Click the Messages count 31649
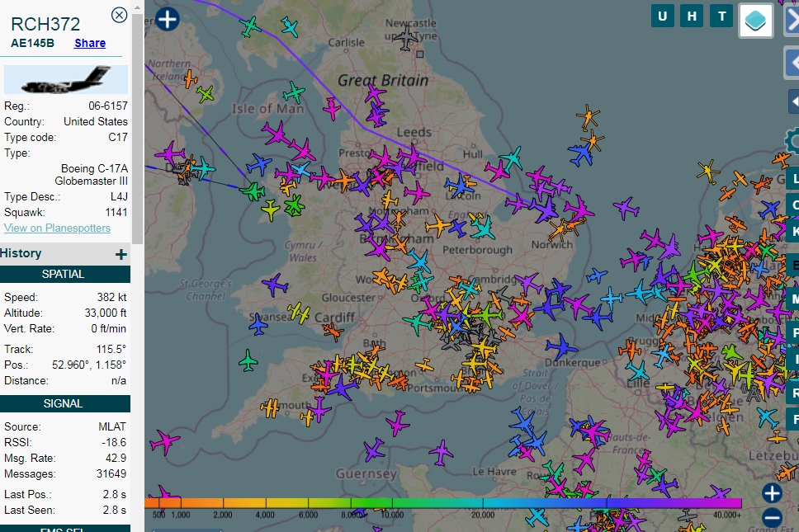 click(x=111, y=474)
